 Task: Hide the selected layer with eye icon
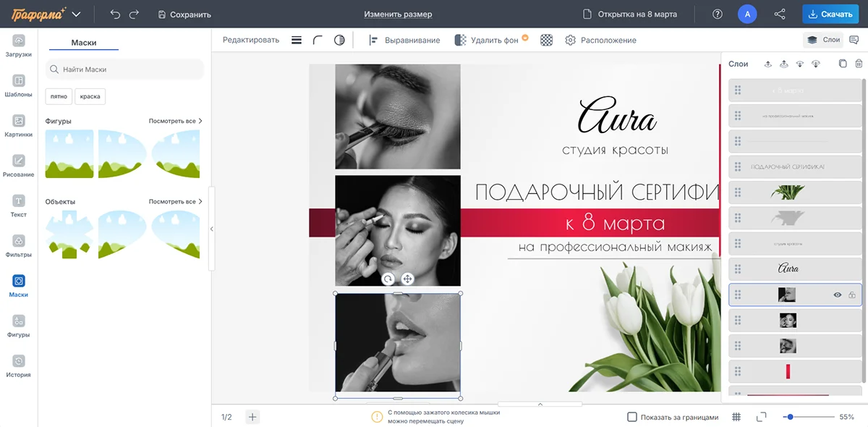[838, 295]
